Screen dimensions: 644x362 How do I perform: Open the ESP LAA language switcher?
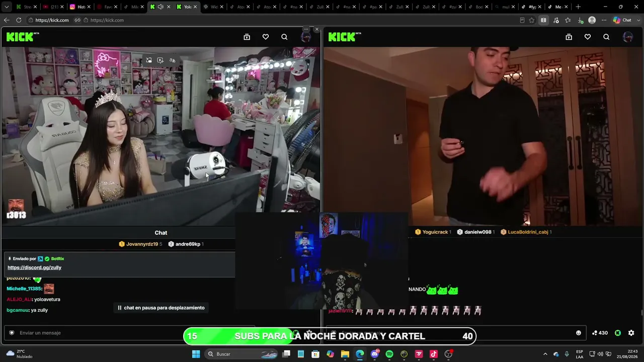(580, 354)
